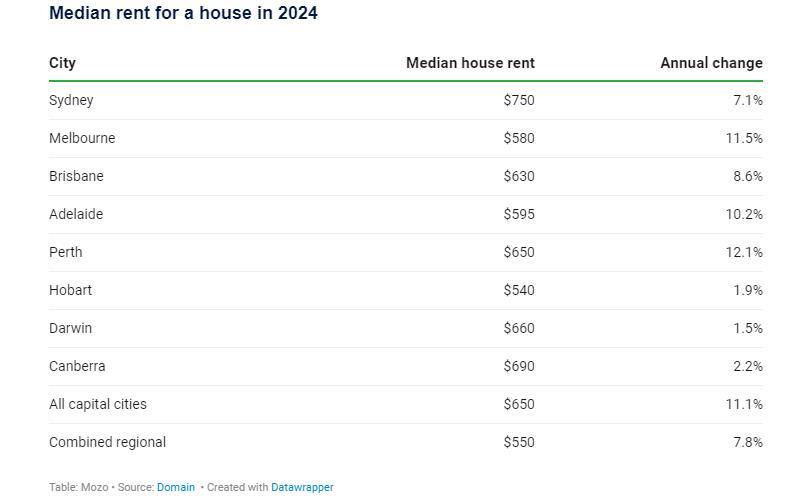Select the Melbourne row label
792x499 pixels.
[x=82, y=138]
